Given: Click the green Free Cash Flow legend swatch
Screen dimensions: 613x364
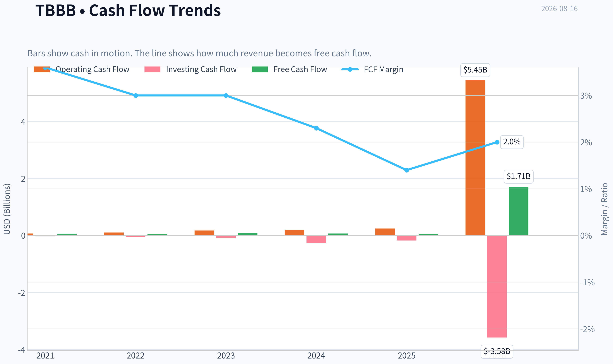Looking at the screenshot, I should [260, 69].
